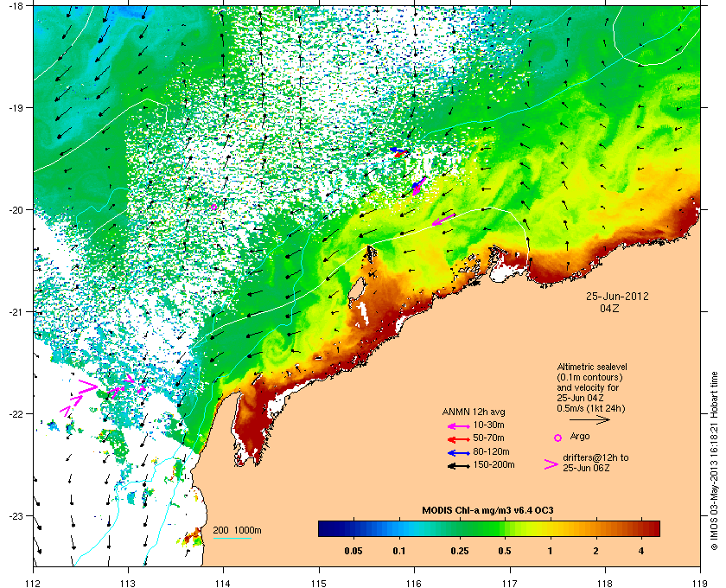Click the latitude axis label '-20'
The image size is (726, 588).
pyautogui.click(x=16, y=209)
